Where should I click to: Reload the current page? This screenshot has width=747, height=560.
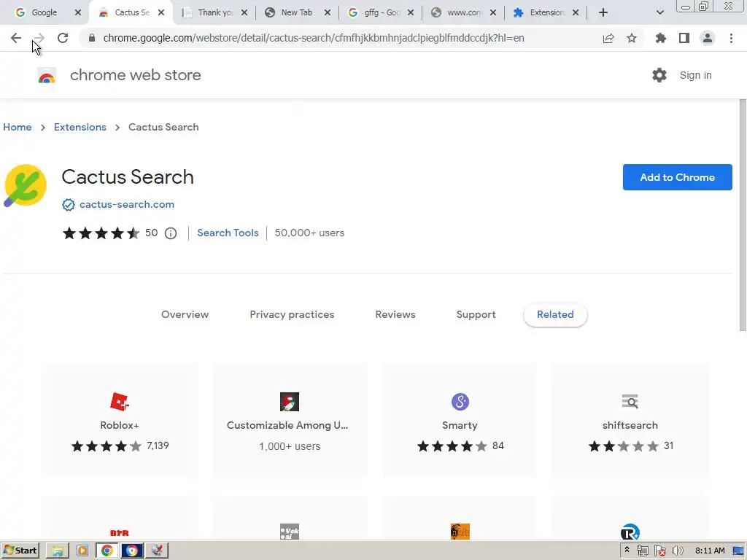[x=63, y=38]
